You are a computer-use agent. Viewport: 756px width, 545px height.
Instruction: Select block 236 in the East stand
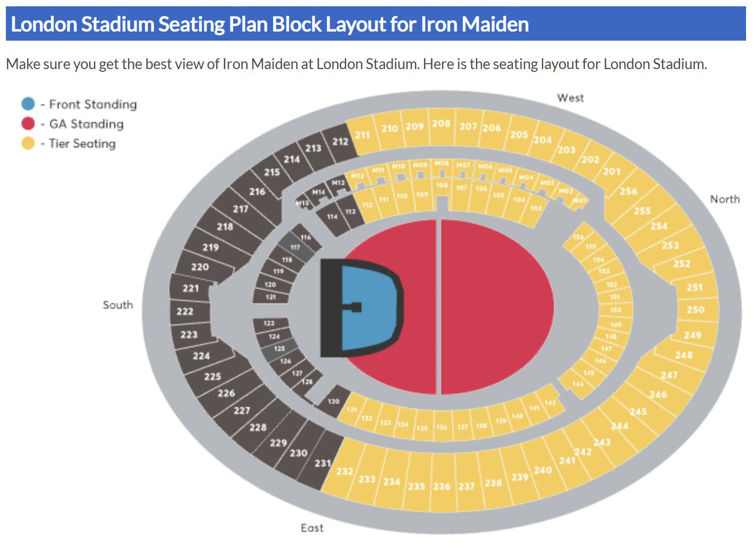(441, 483)
